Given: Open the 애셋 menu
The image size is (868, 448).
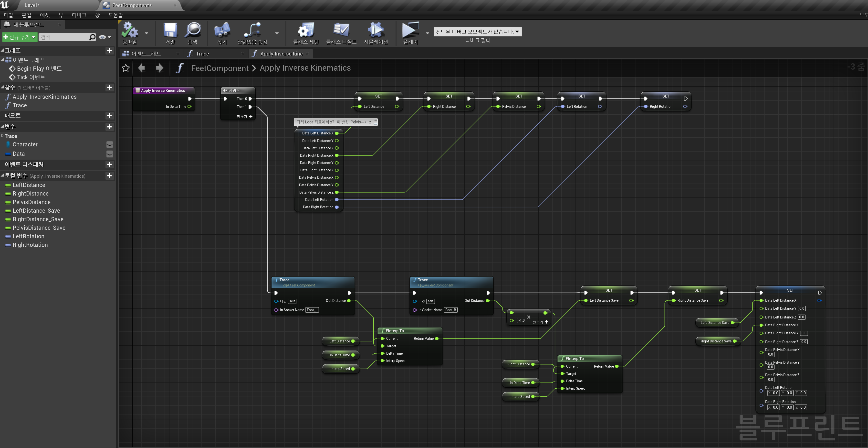Looking at the screenshot, I should point(45,15).
